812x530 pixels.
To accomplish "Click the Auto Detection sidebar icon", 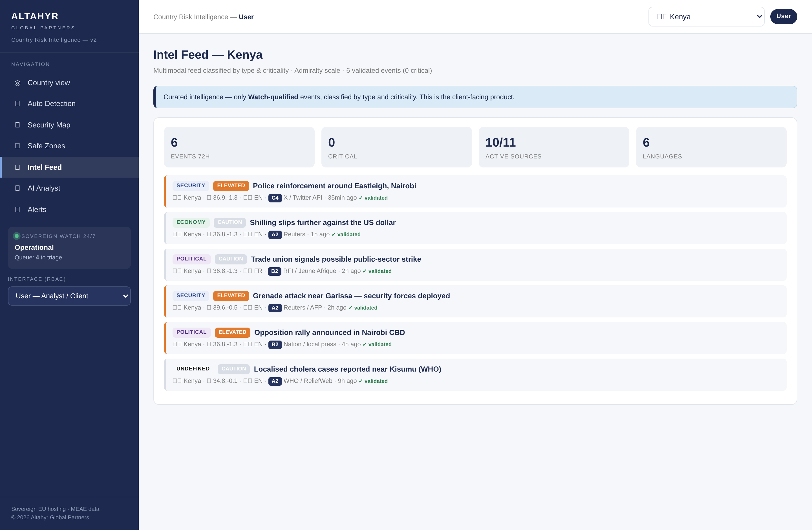I will 17,104.
